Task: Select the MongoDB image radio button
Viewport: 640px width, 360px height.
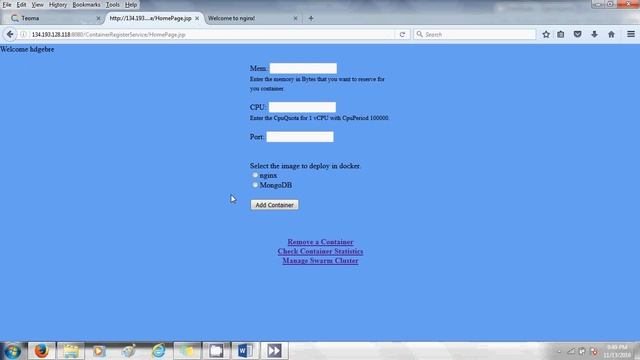Action: [255, 184]
